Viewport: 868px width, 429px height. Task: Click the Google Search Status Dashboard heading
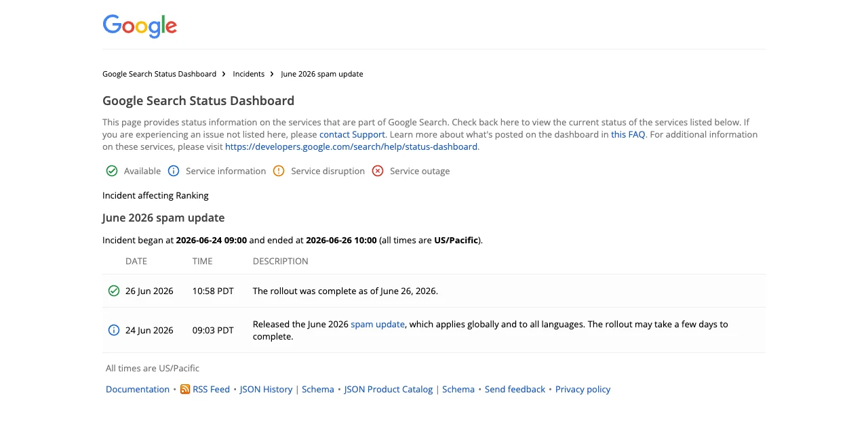(x=198, y=101)
